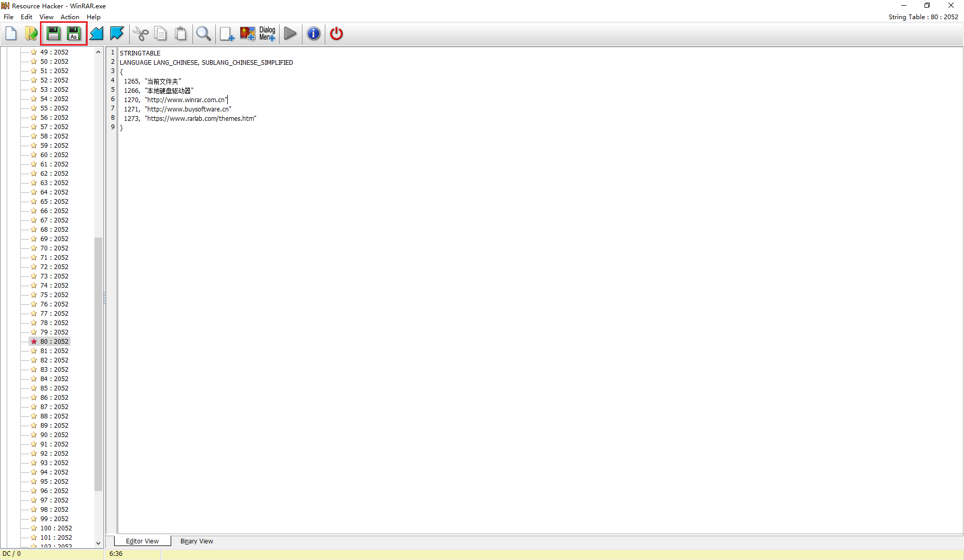Open the View menu
Screen dimensions: 964x560
(x=47, y=17)
